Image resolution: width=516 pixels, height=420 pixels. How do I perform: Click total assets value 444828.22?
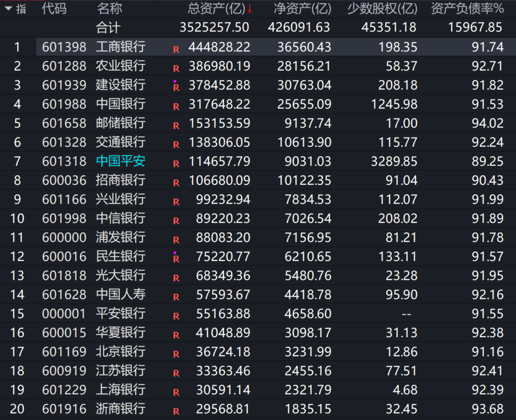coord(219,47)
